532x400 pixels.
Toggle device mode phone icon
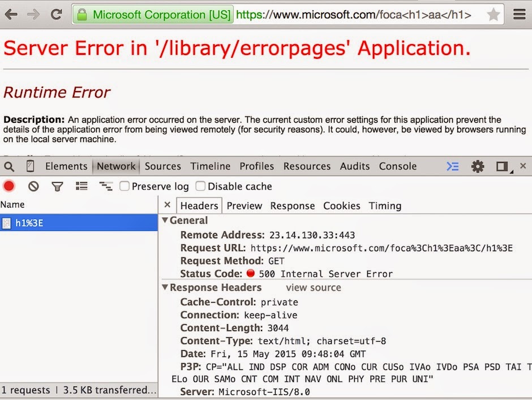coord(30,166)
